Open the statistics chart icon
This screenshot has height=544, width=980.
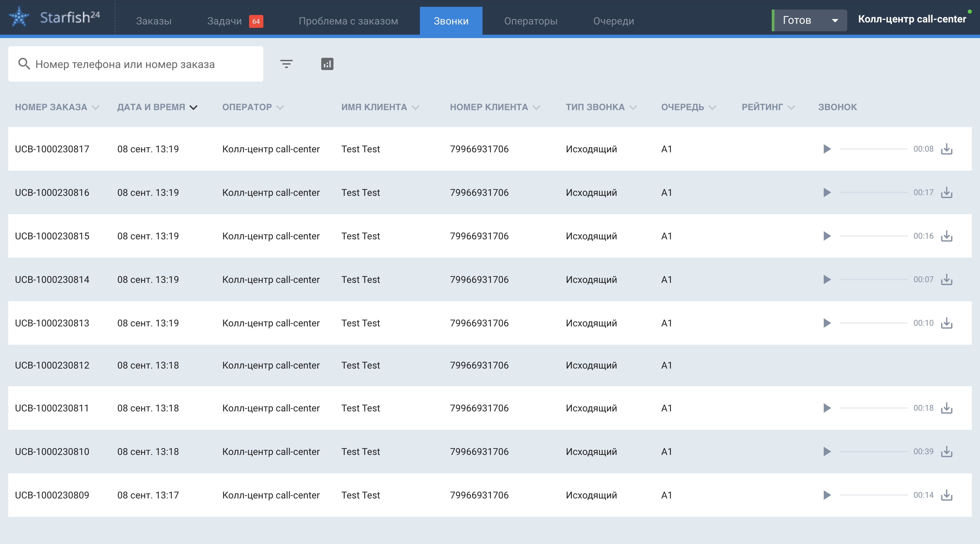click(x=327, y=64)
